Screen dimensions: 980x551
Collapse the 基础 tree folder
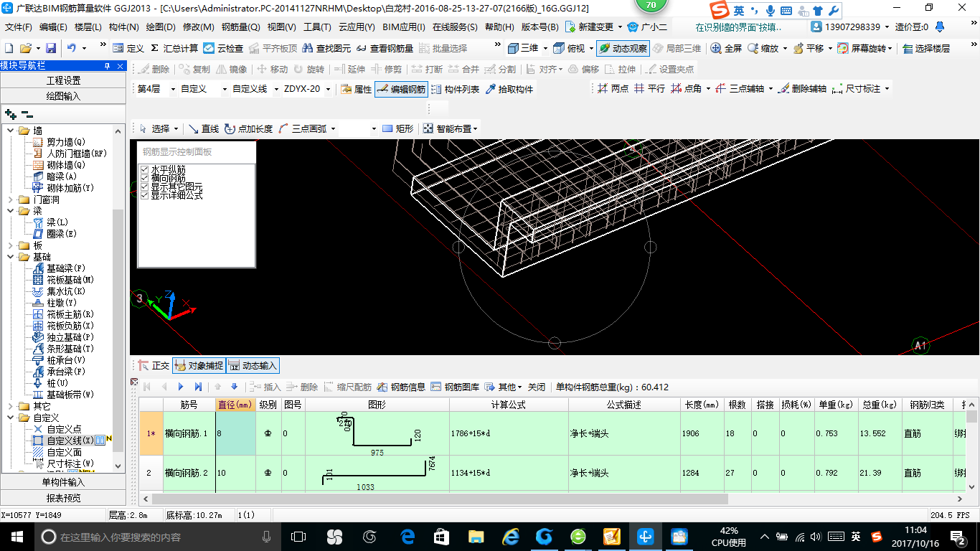10,257
